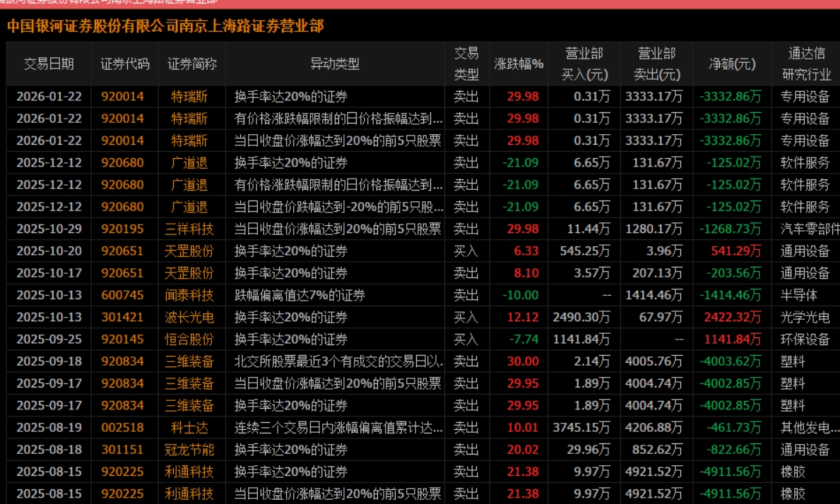Click 交易类型 column header

(466, 64)
